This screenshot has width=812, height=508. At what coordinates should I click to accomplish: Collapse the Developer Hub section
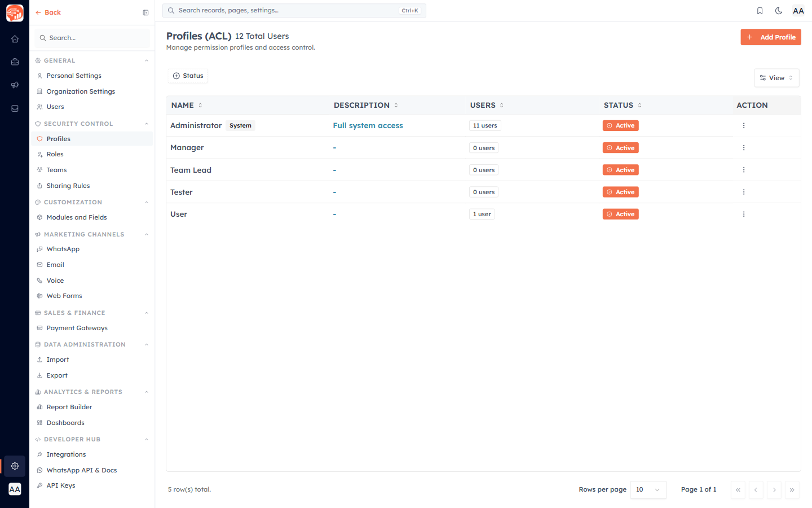(x=147, y=439)
